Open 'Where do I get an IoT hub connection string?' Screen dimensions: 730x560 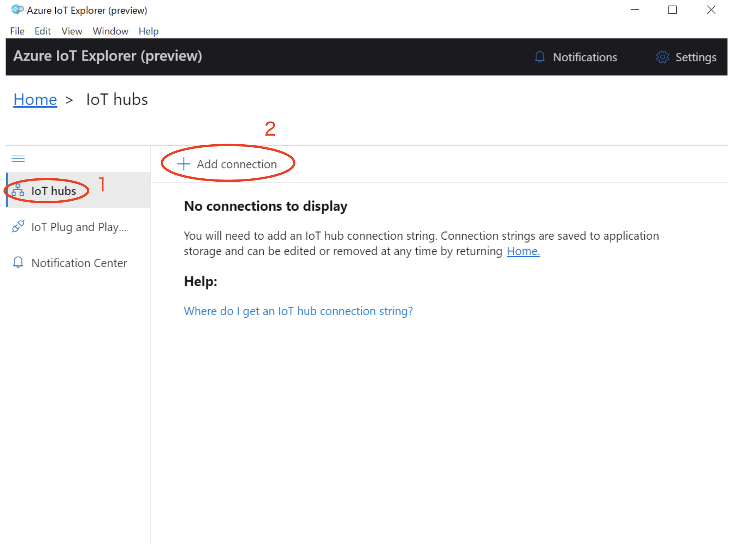point(298,311)
